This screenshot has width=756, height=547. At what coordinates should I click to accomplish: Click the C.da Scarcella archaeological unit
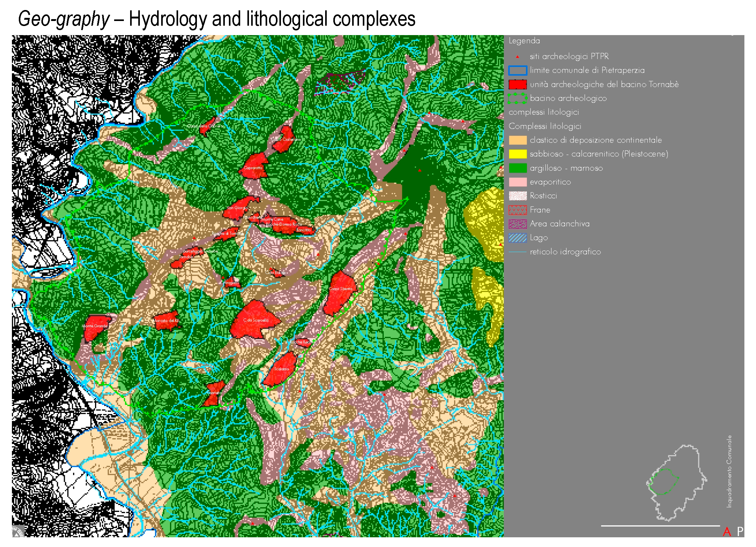pos(256,320)
